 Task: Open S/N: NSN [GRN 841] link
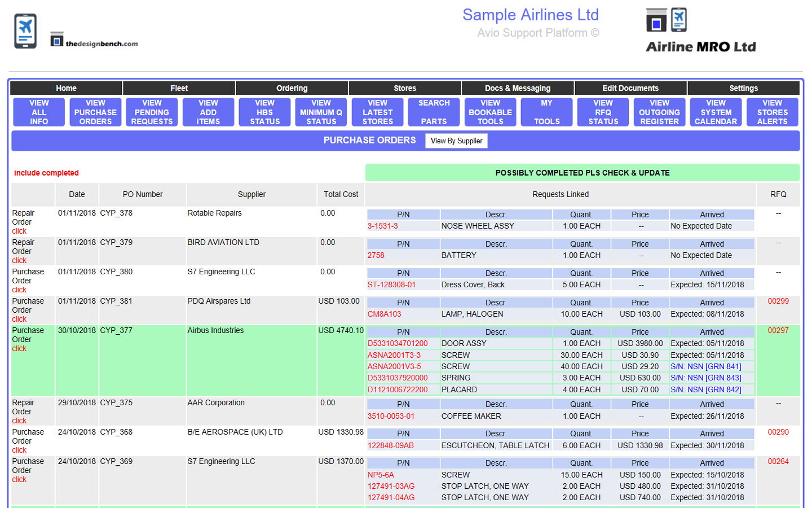(706, 366)
